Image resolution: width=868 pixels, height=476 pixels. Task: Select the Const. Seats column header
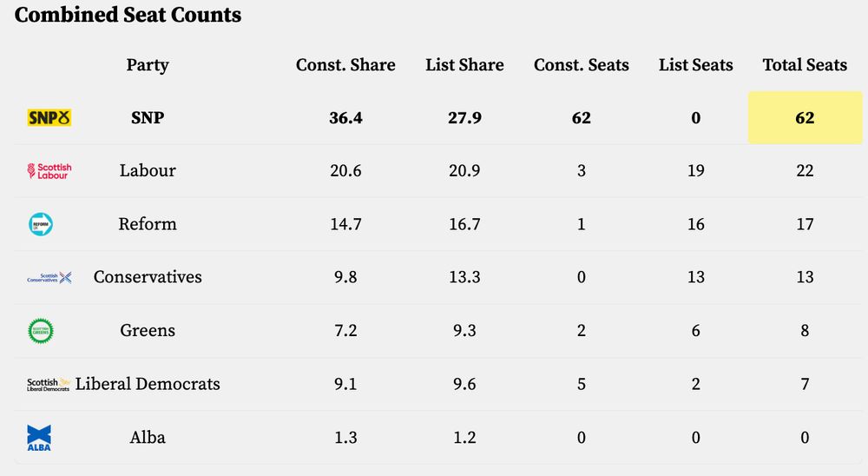pos(582,65)
